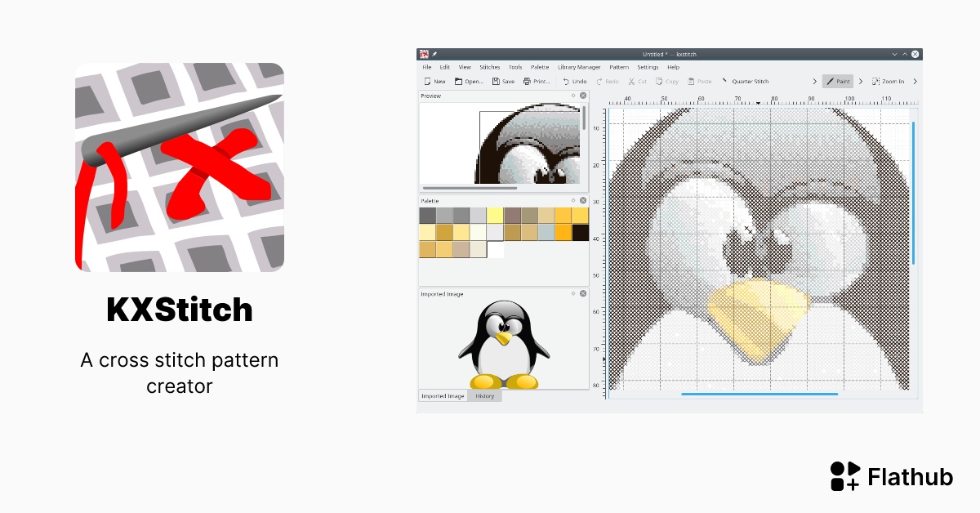This screenshot has height=513, width=980.
Task: Open the Stitches menu
Action: [x=490, y=67]
